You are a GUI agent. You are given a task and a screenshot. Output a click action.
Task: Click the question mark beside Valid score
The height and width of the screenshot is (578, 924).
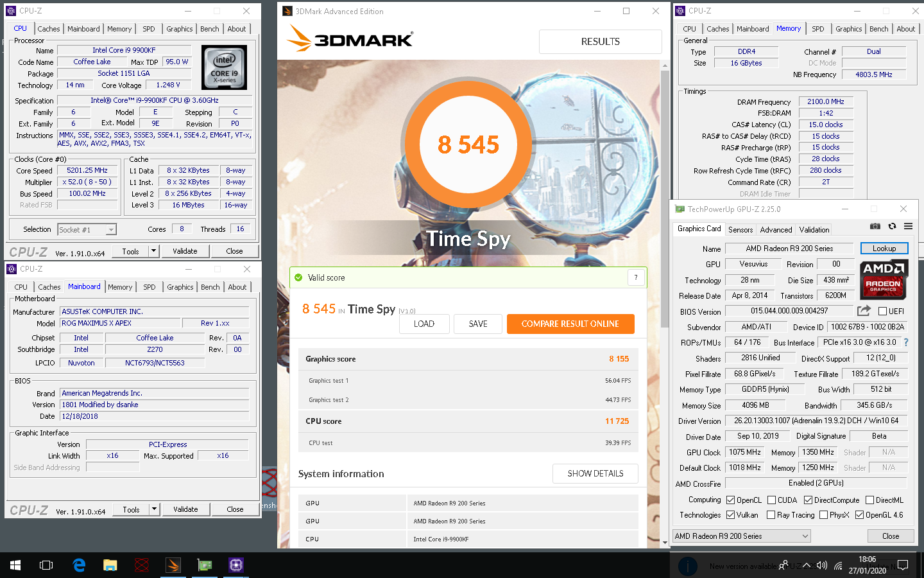click(636, 277)
